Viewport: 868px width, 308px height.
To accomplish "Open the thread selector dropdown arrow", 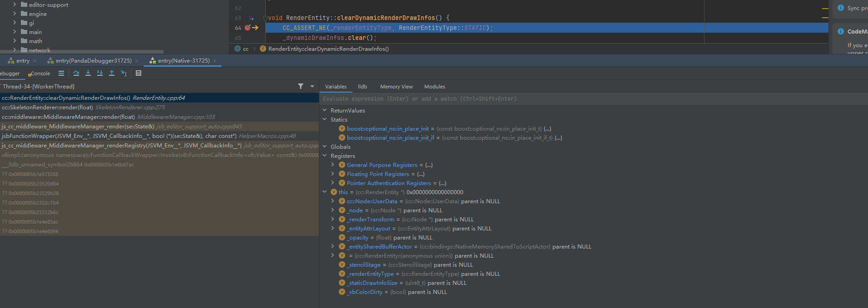I will 312,86.
